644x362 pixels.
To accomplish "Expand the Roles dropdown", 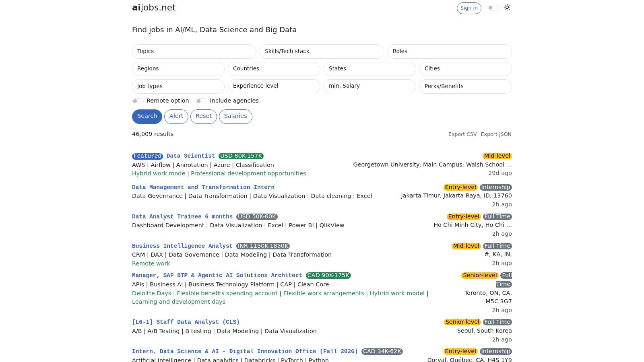I will 450,51.
